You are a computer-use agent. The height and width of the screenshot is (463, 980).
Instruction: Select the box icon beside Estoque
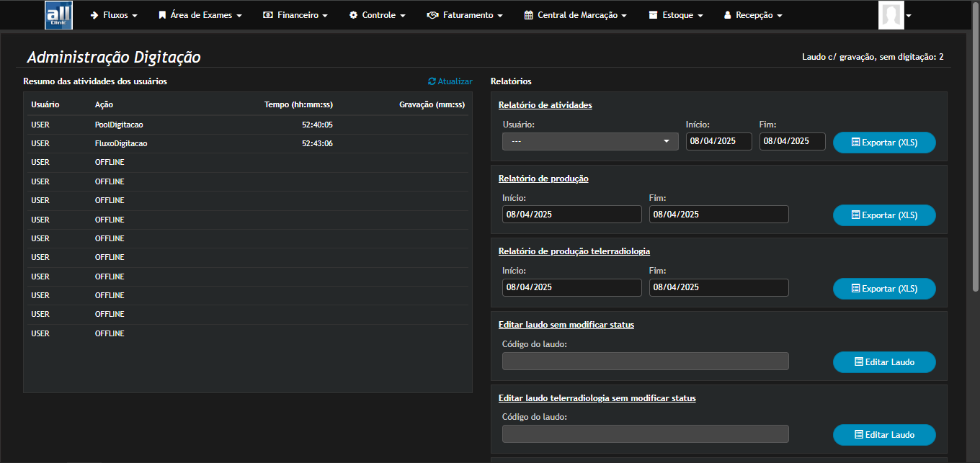[654, 14]
